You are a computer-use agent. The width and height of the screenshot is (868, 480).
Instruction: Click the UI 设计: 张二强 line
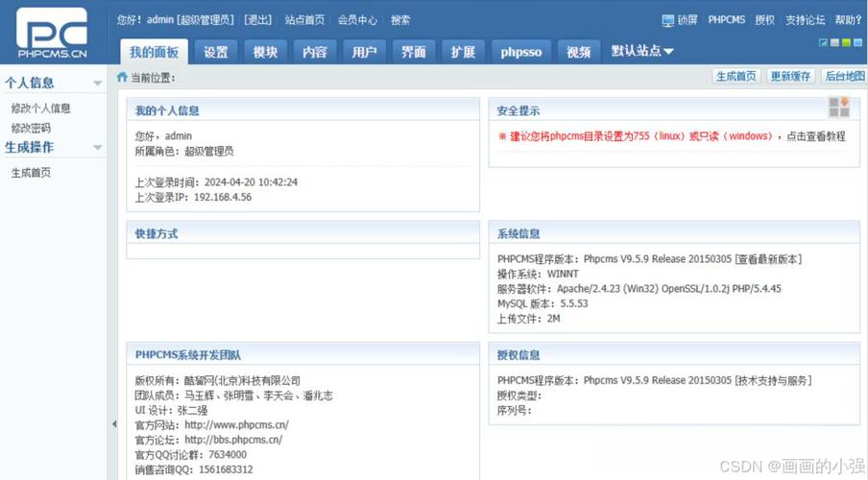[171, 410]
